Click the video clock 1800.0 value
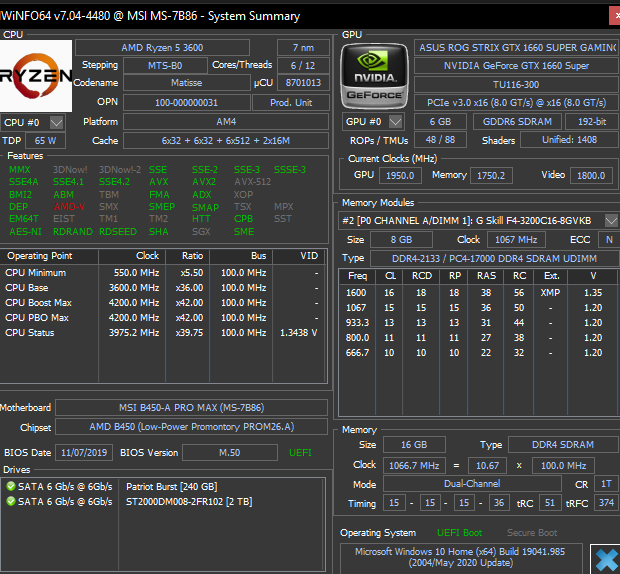Viewport: 620px width, 574px height. coord(591,176)
